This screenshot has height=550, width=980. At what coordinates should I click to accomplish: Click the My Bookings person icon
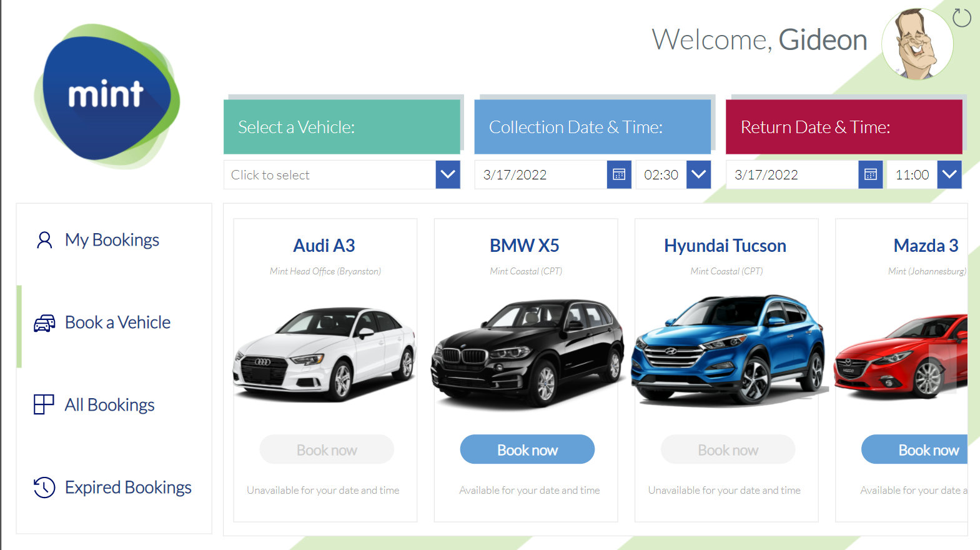point(44,240)
